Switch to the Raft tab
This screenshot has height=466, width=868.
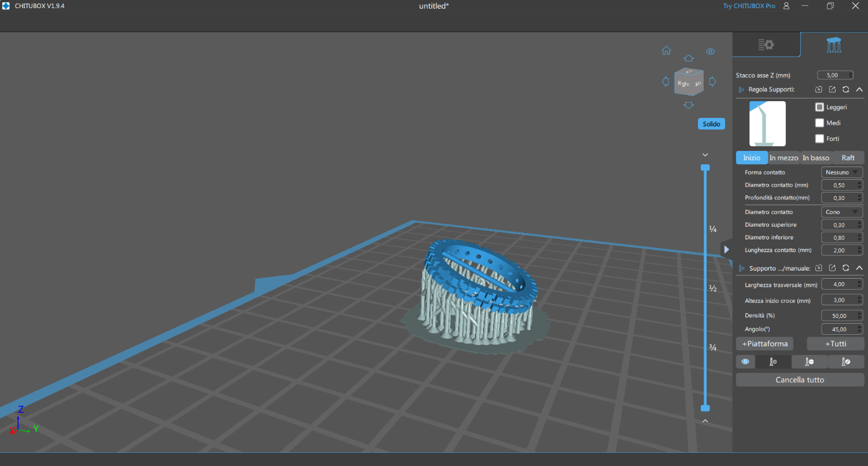pos(848,158)
